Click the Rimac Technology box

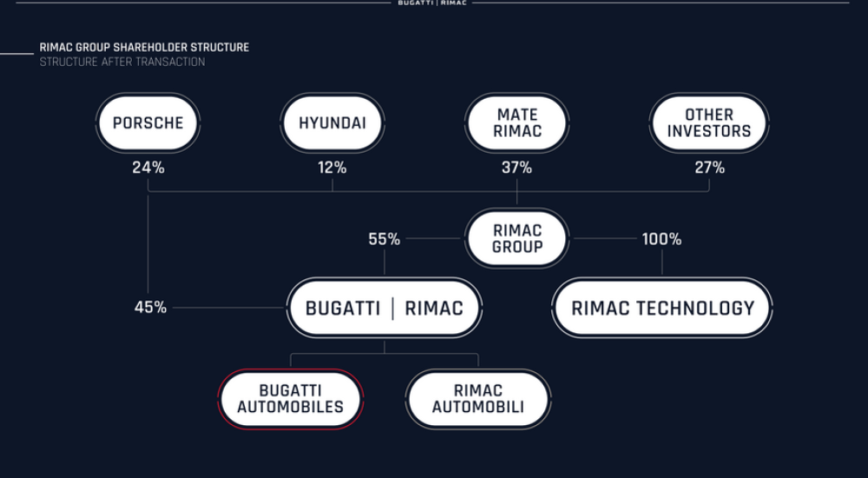[662, 308]
